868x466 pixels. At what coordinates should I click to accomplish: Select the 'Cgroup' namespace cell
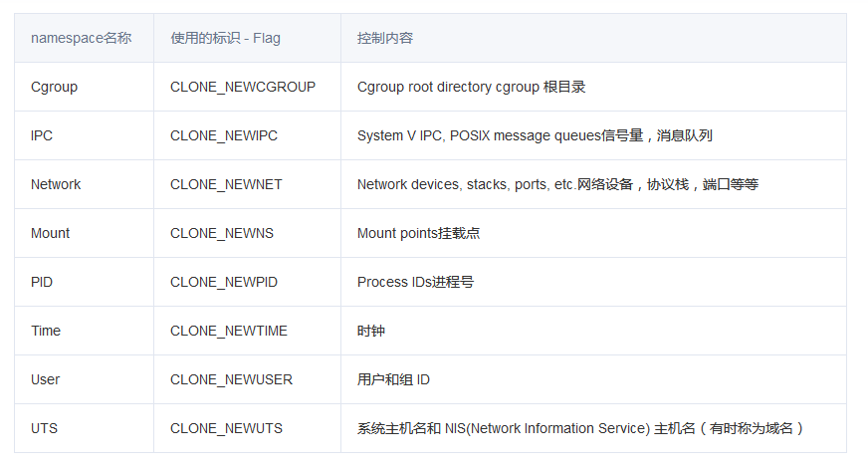(x=85, y=87)
